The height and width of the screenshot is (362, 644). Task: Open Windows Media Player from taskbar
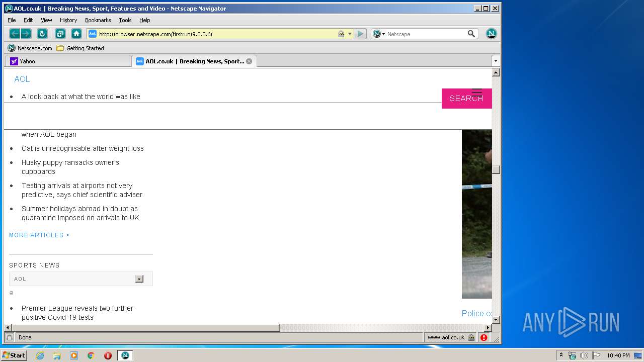tap(74, 355)
